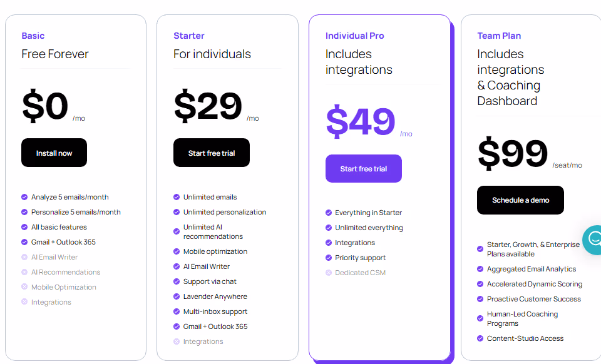Click the grayed Mobile Optimization feature
This screenshot has height=364, width=601.
click(63, 286)
